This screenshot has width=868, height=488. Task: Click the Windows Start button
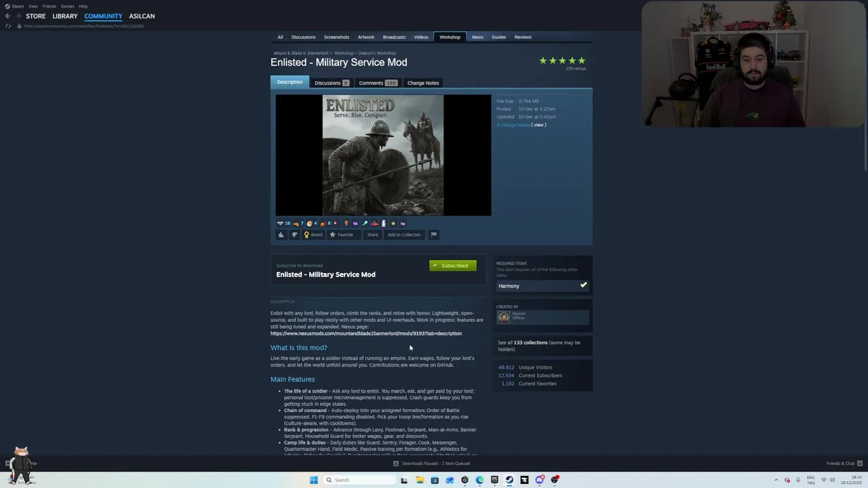point(314,480)
